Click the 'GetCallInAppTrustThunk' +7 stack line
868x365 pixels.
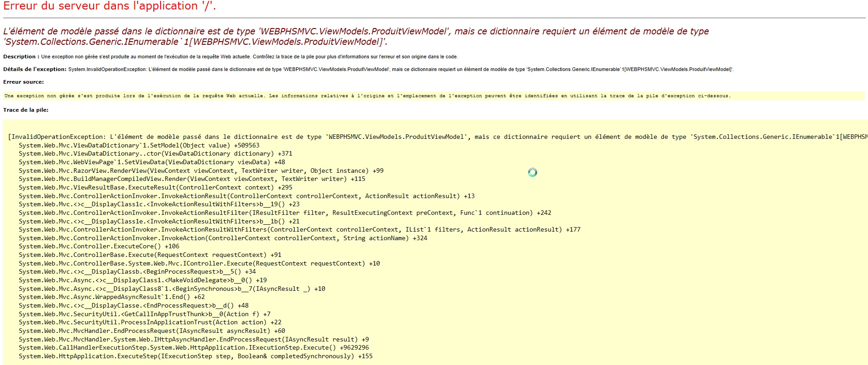(144, 314)
